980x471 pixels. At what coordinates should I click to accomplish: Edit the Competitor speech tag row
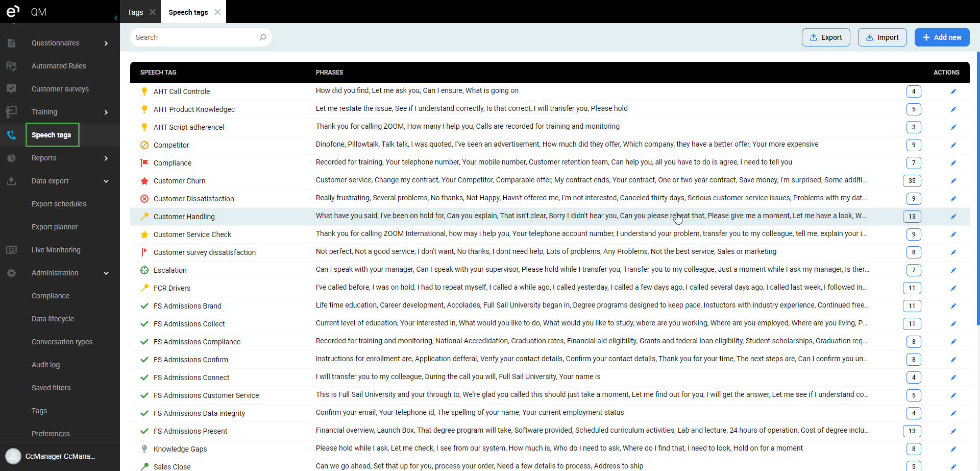(x=953, y=145)
